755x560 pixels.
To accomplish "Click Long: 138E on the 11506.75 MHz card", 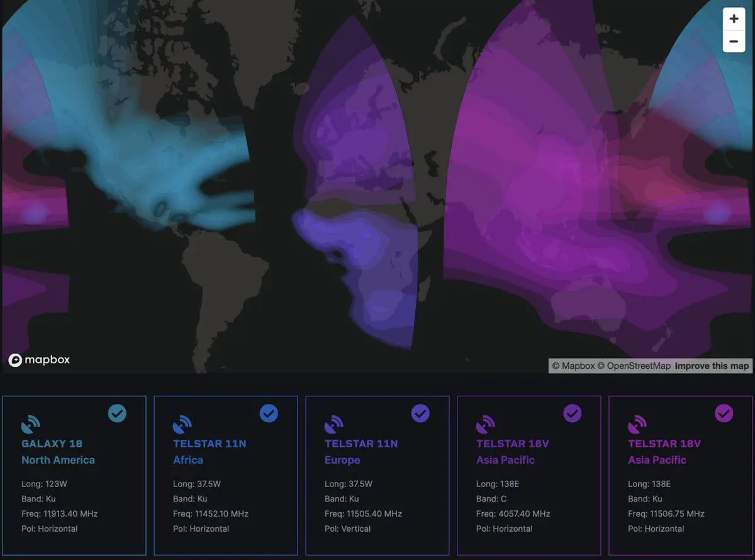I will pos(649,484).
